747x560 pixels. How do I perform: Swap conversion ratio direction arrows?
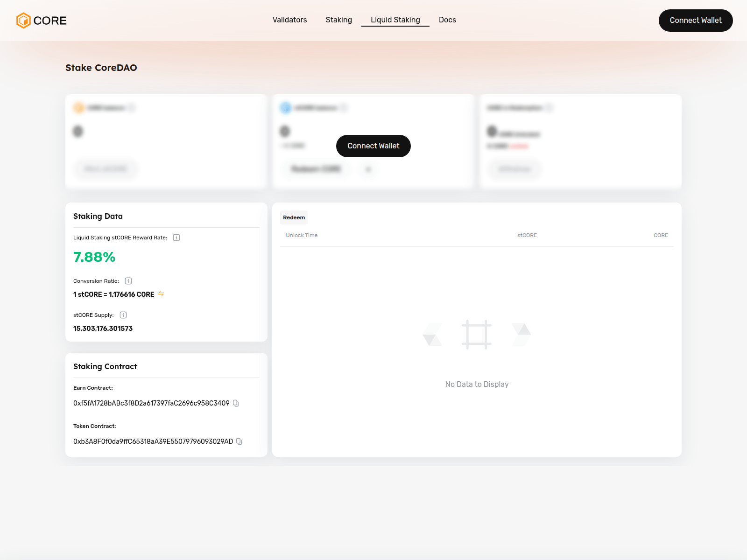point(161,294)
